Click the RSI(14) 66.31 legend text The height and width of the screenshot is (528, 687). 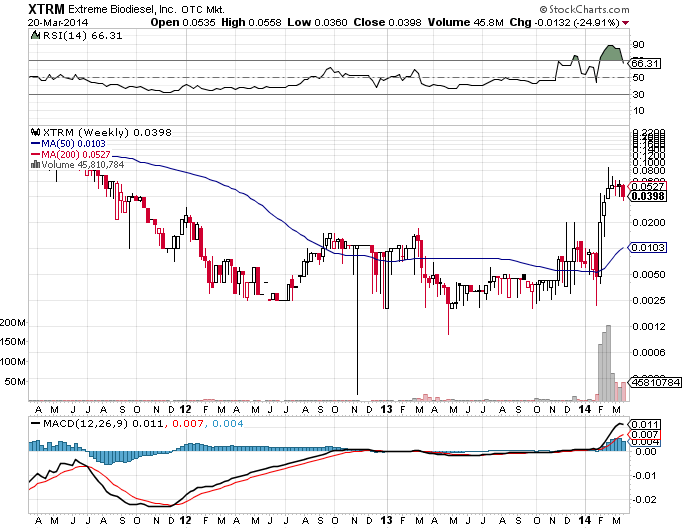(82, 36)
